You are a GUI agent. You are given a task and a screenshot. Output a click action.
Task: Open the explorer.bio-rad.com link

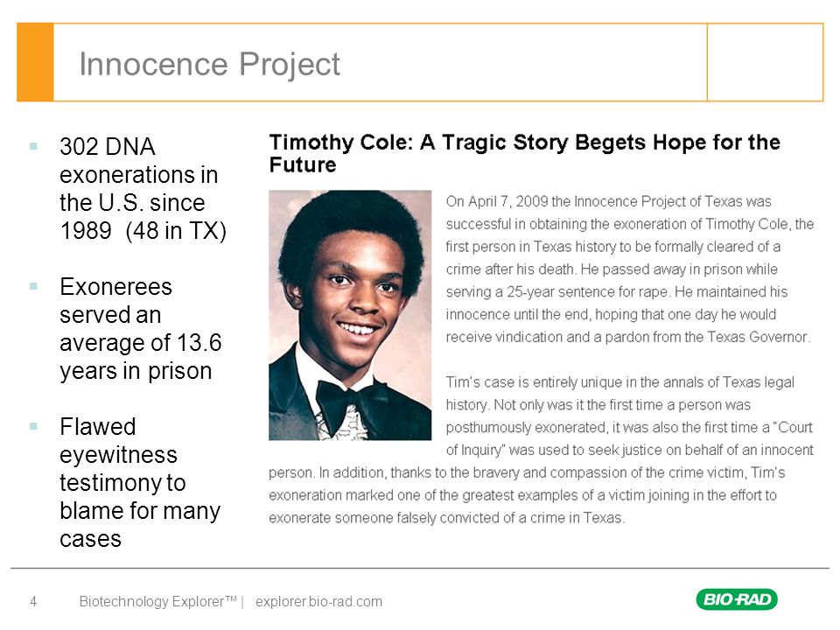point(318,602)
